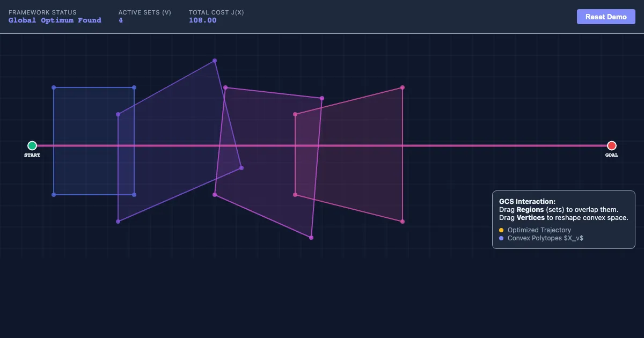This screenshot has height=338, width=644.
Task: Click bottom-left vertex of blue rectangle
Action: click(x=54, y=195)
